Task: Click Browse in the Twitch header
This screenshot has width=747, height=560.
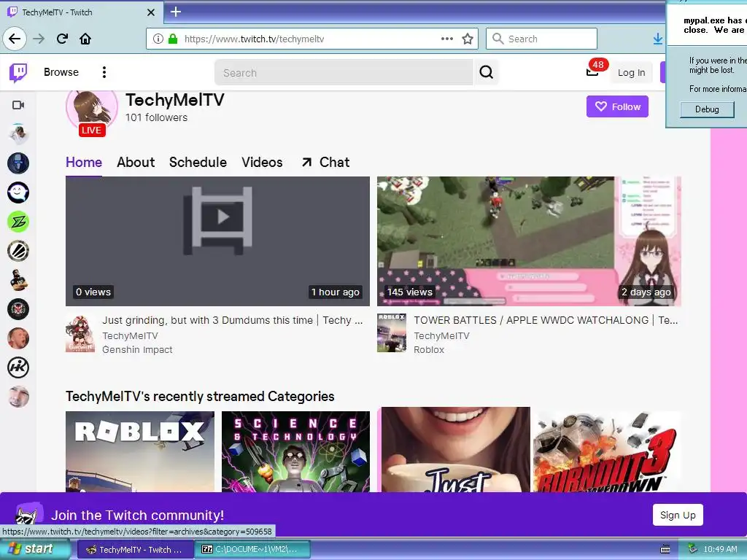Action: point(61,72)
